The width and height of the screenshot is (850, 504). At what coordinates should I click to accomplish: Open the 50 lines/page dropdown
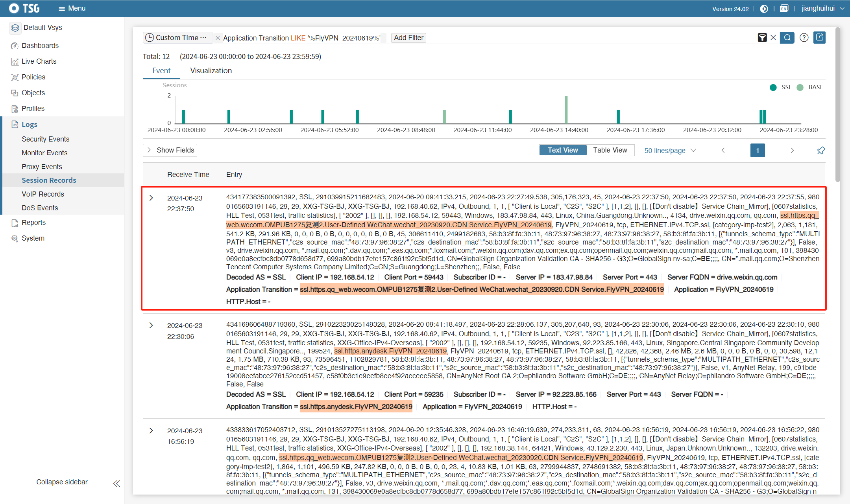670,151
